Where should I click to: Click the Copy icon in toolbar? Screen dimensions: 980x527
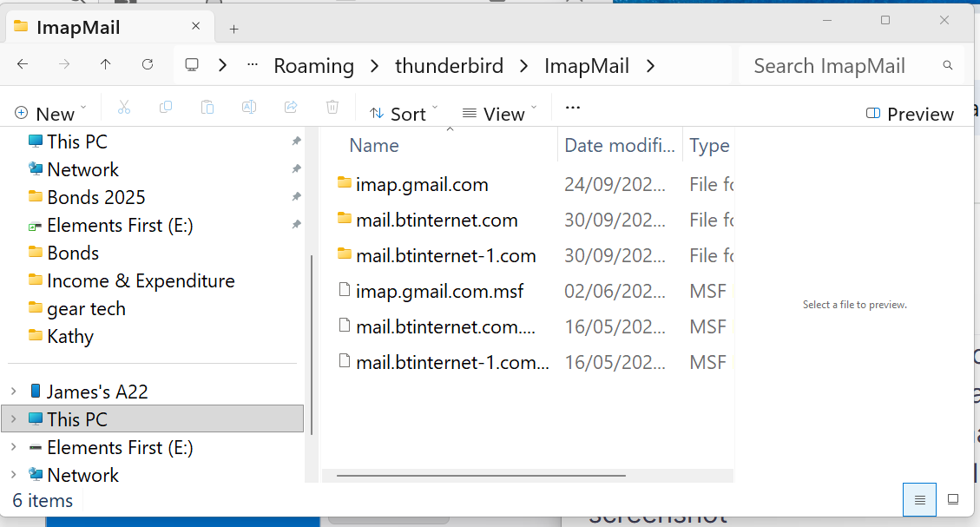(166, 108)
